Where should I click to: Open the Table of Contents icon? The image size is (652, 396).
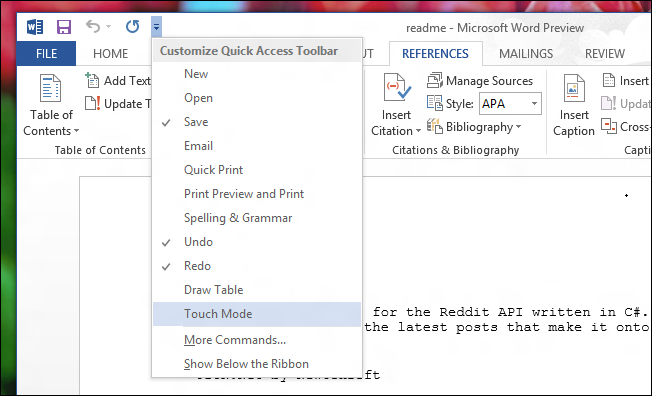51,88
